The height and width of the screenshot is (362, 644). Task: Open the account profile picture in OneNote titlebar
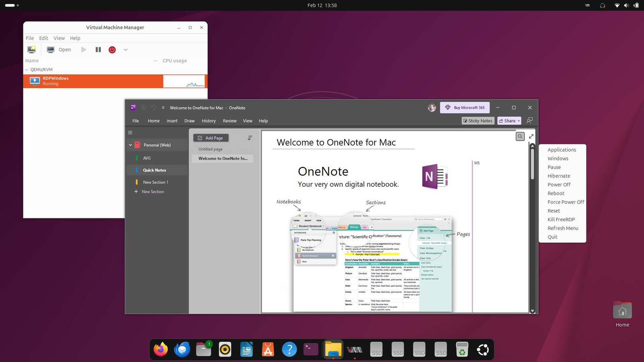coord(431,107)
